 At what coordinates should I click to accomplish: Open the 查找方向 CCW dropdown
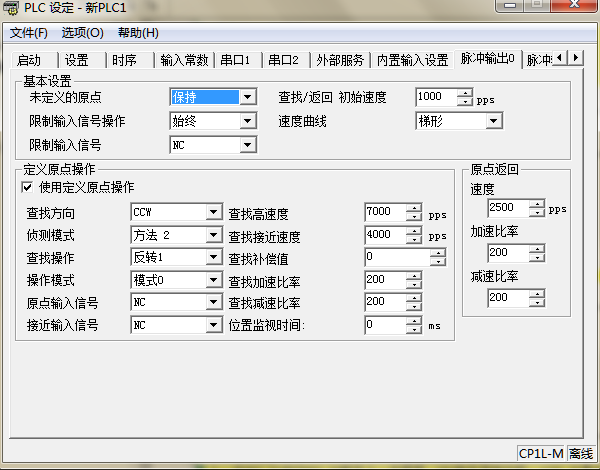213,213
